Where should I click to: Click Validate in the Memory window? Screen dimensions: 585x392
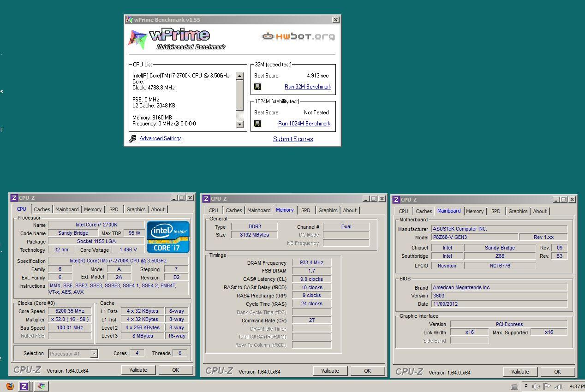click(x=330, y=371)
